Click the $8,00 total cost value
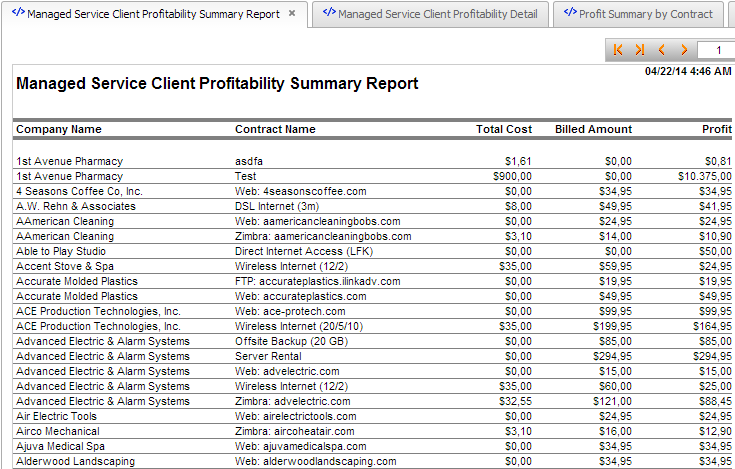Screen dimensions: 735x469 (518, 206)
